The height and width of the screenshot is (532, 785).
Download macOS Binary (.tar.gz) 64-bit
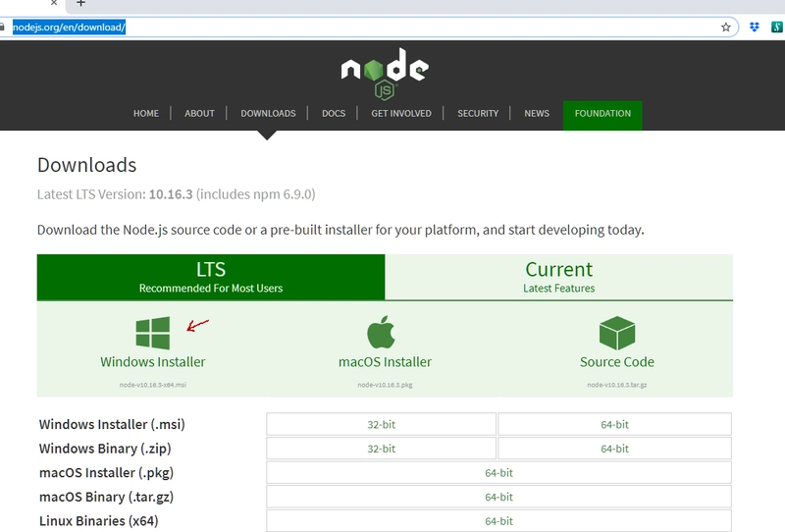pyautogui.click(x=498, y=497)
